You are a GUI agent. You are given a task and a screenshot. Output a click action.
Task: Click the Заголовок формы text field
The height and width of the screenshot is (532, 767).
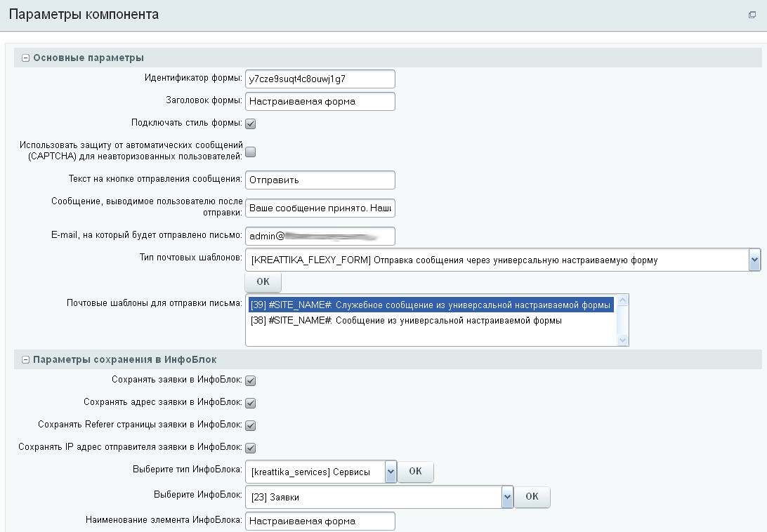coord(320,101)
